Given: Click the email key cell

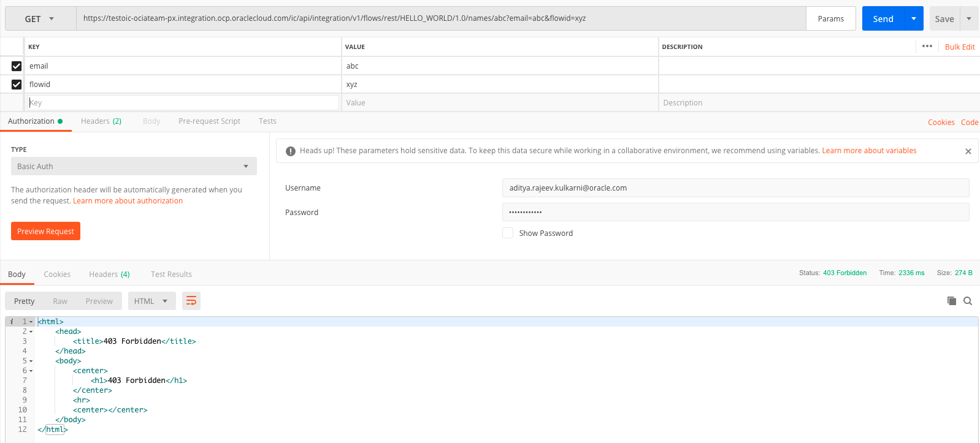Looking at the screenshot, I should pos(183,66).
